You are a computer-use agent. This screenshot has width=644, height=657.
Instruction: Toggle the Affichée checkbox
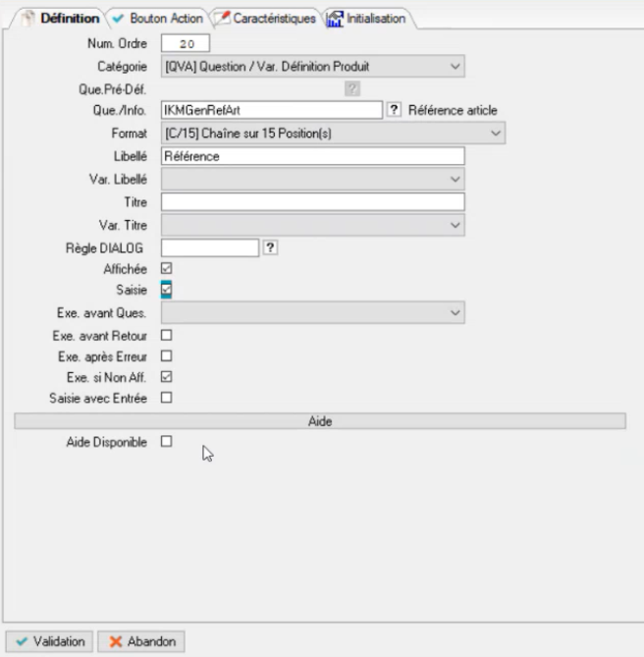[x=166, y=268]
